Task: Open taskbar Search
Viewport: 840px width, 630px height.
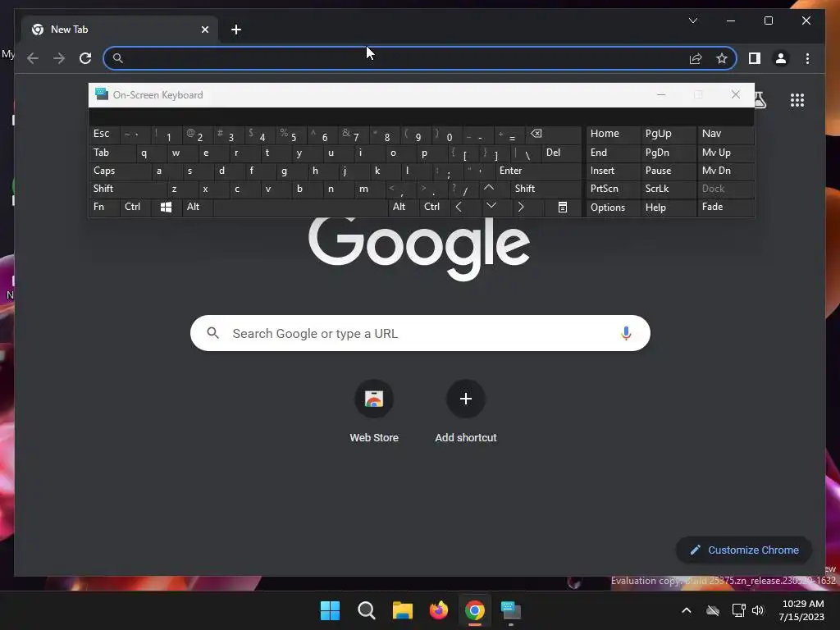Action: (367, 610)
